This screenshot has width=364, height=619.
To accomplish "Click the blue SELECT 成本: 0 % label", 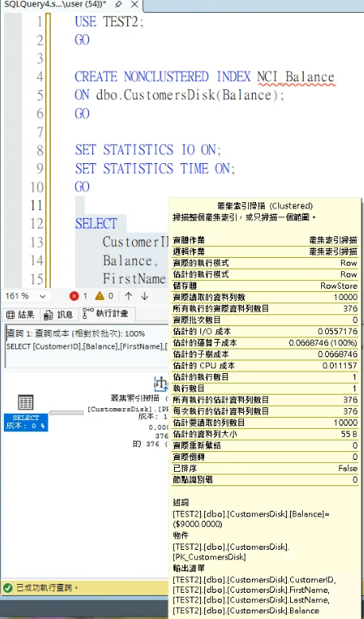I will [25, 422].
